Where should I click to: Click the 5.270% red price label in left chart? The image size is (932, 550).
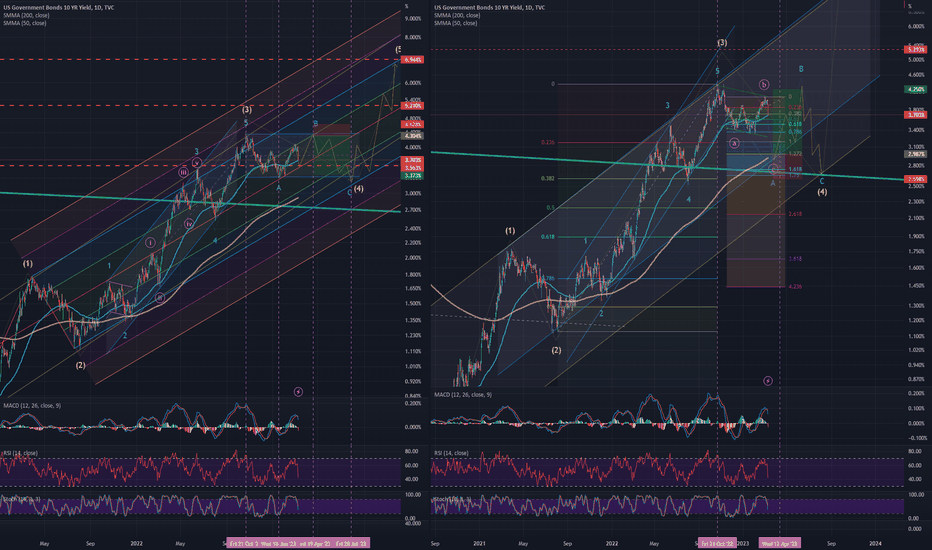click(413, 106)
